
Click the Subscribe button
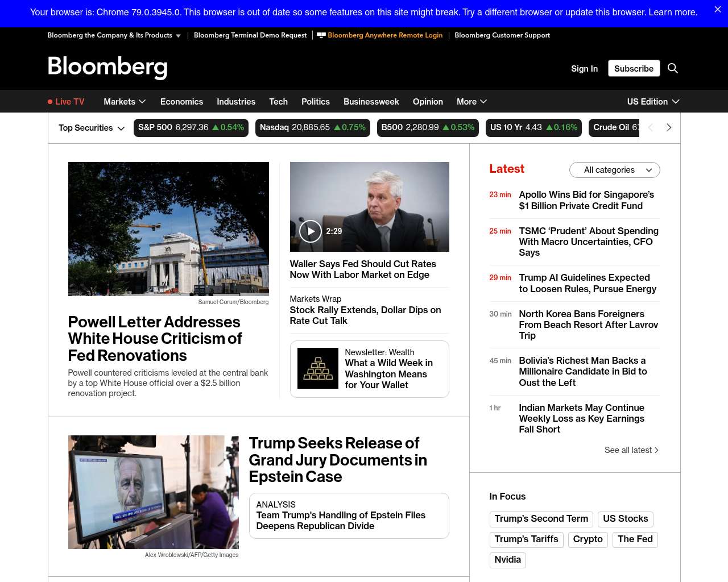pos(634,68)
